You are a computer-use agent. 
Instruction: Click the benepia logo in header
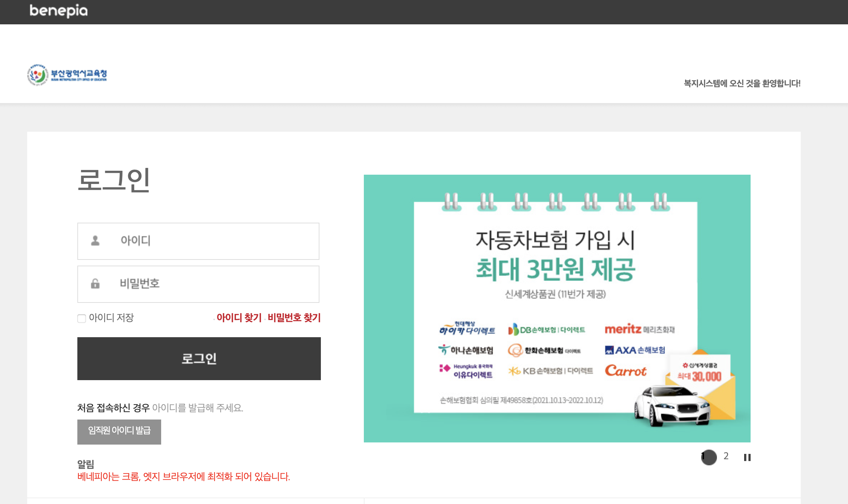59,11
